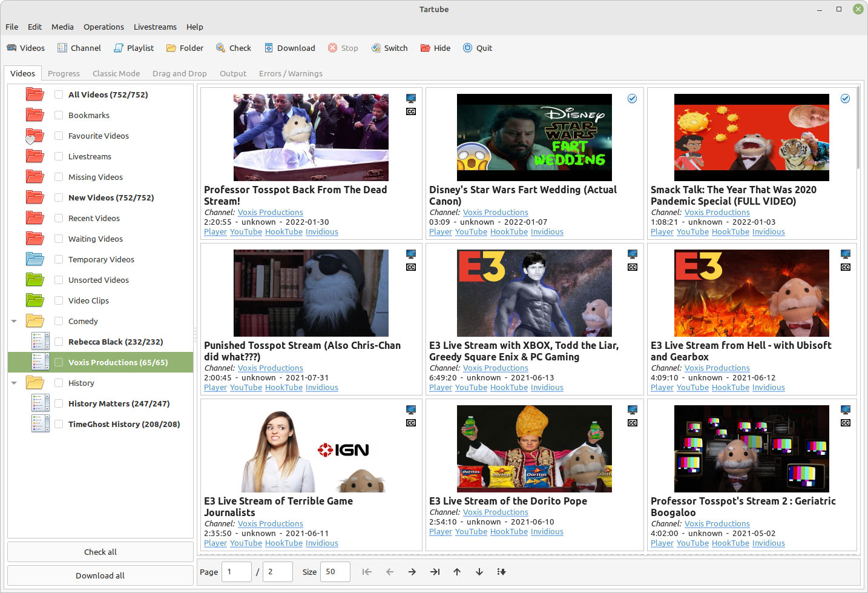Collapse the History folder tree
868x593 pixels.
tap(14, 383)
